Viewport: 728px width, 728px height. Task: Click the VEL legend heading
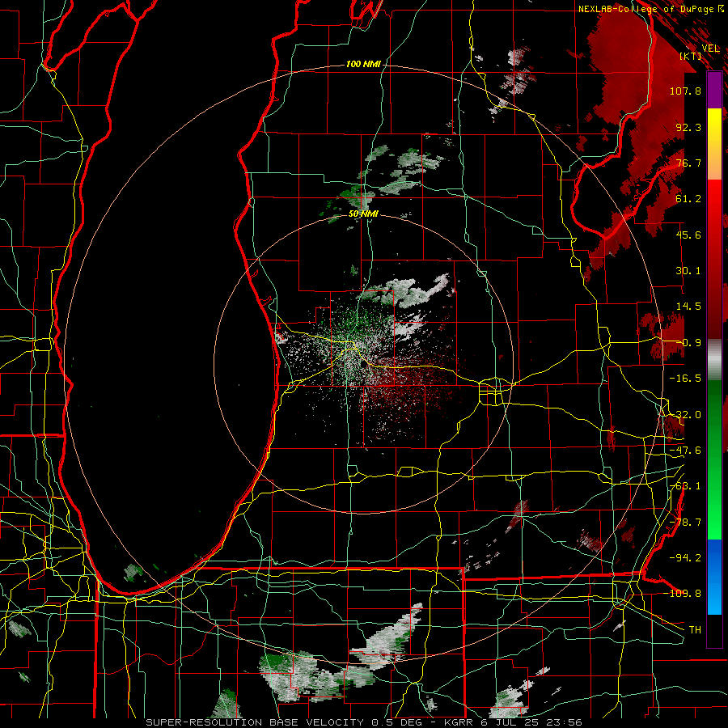coord(710,49)
